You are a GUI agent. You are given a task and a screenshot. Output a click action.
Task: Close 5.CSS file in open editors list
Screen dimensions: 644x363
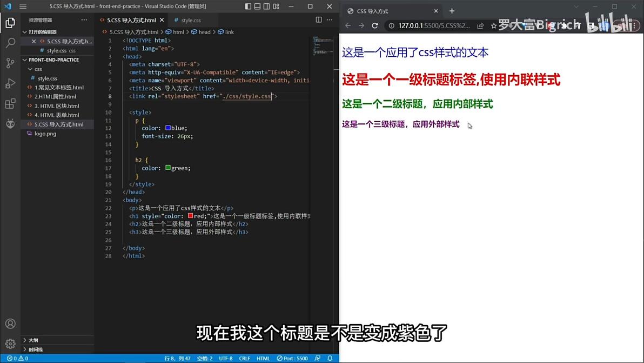[33, 41]
